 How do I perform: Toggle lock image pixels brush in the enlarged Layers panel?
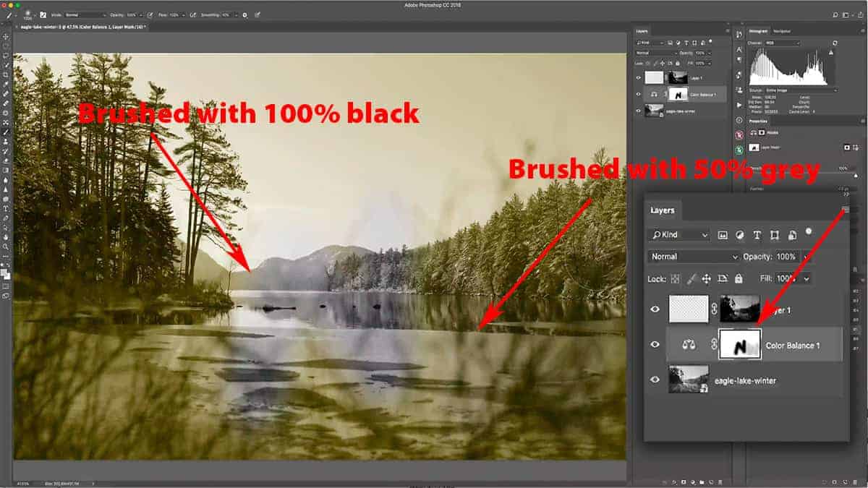[691, 278]
